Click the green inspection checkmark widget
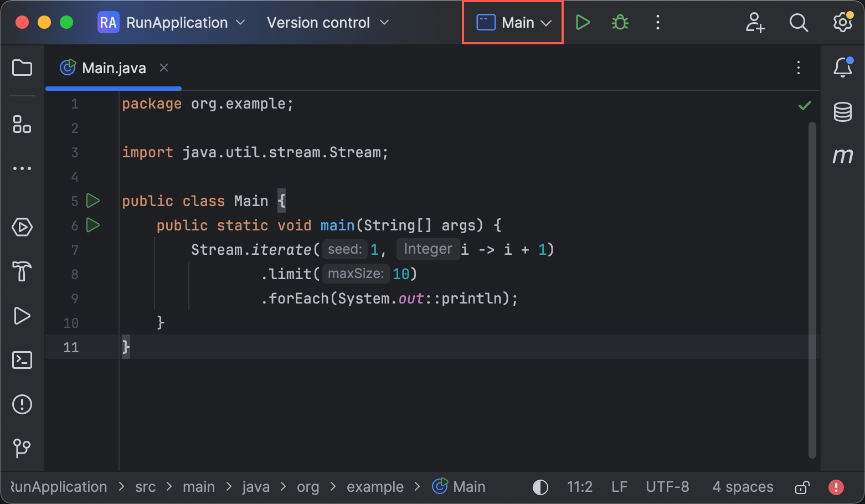 pos(805,105)
